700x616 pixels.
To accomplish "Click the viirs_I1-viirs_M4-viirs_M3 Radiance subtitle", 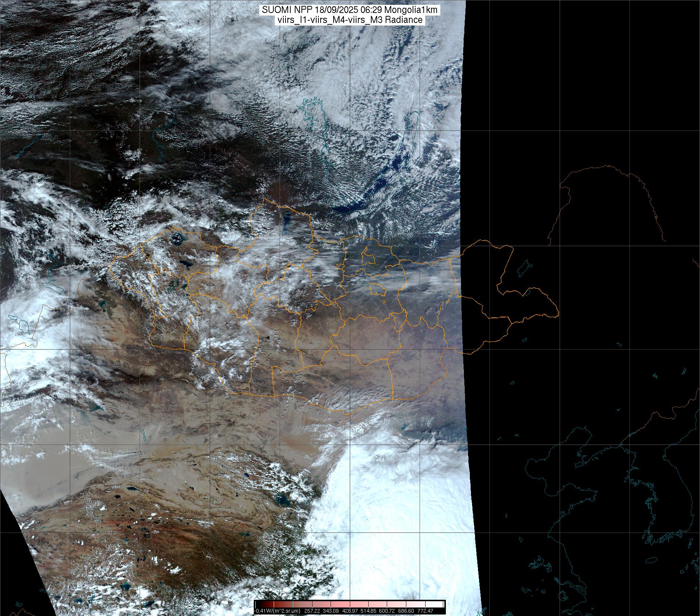I will pyautogui.click(x=349, y=20).
